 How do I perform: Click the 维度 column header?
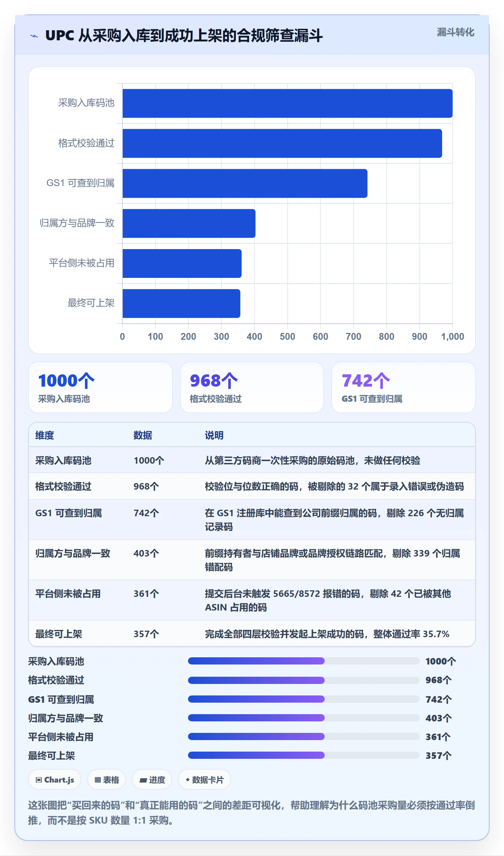click(x=45, y=435)
